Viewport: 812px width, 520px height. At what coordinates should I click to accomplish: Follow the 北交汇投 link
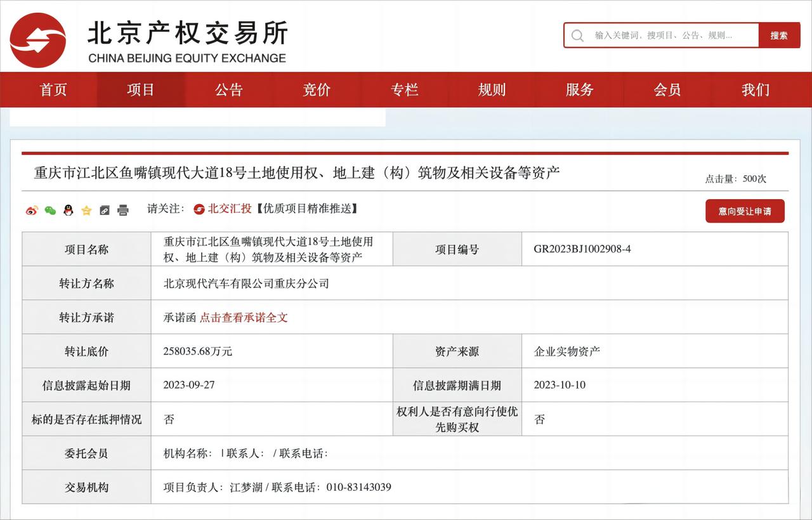pyautogui.click(x=230, y=209)
